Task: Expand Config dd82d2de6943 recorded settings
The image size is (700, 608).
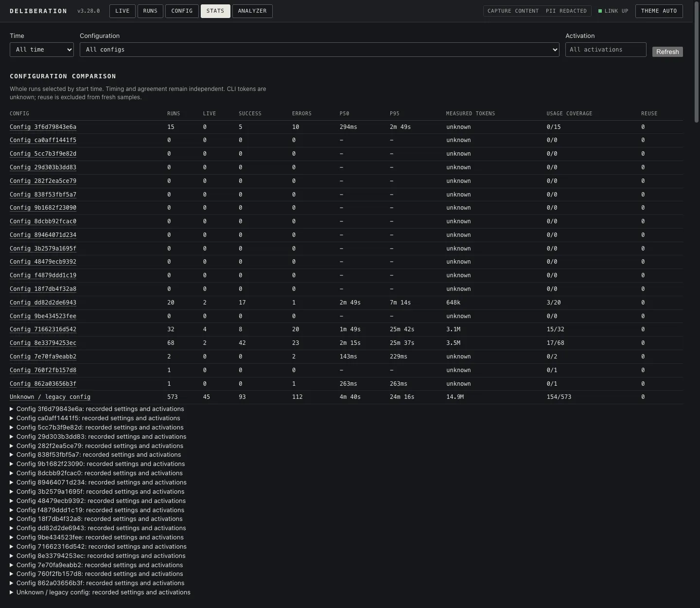Action: [98, 528]
